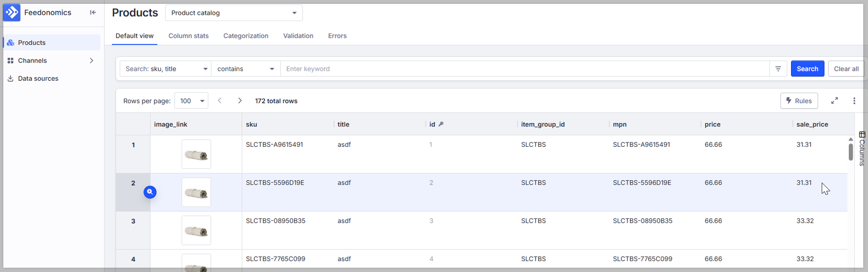
Task: Click the Data sources download icon
Action: [11, 78]
